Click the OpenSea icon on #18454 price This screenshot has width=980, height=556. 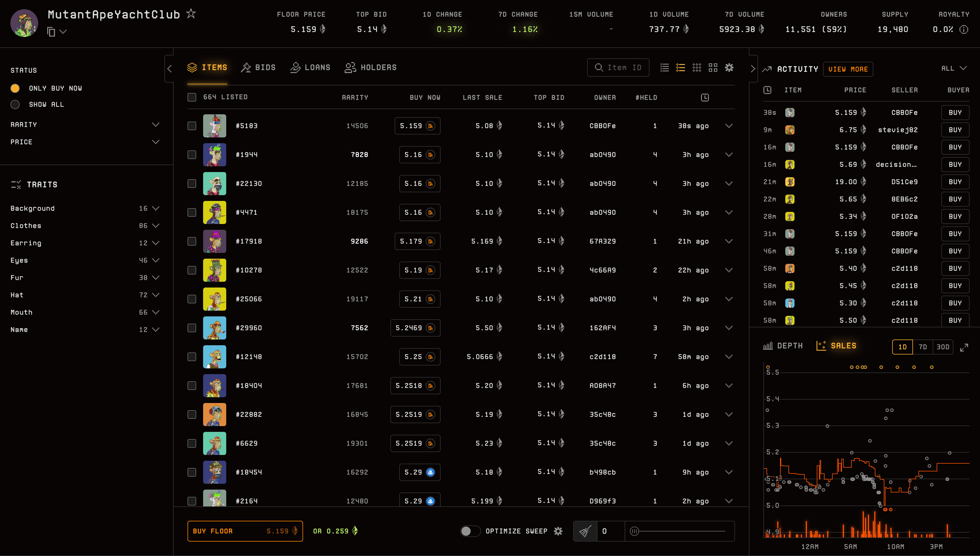[430, 472]
